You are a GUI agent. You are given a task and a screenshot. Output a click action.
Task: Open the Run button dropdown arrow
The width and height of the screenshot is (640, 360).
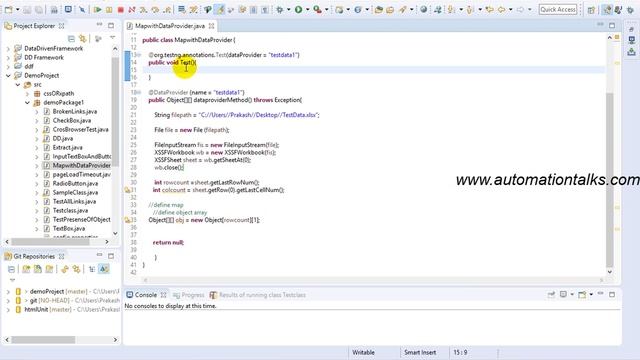[307, 9]
